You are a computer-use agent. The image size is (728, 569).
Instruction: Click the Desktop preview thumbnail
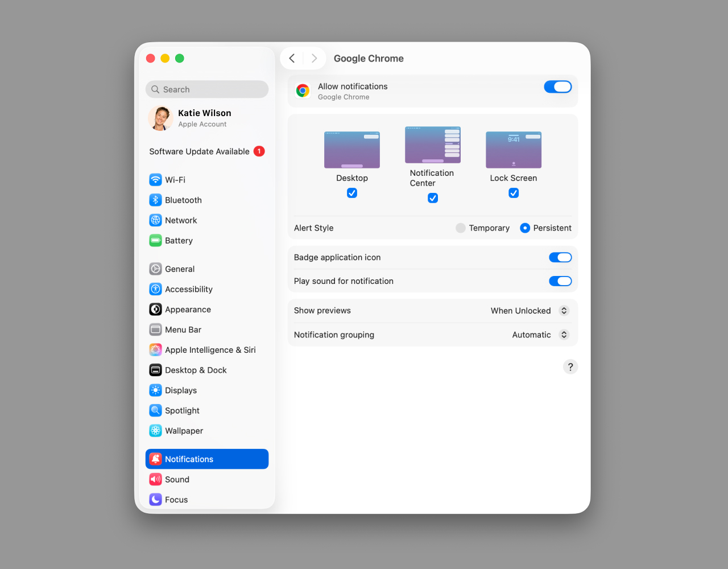pos(352,150)
